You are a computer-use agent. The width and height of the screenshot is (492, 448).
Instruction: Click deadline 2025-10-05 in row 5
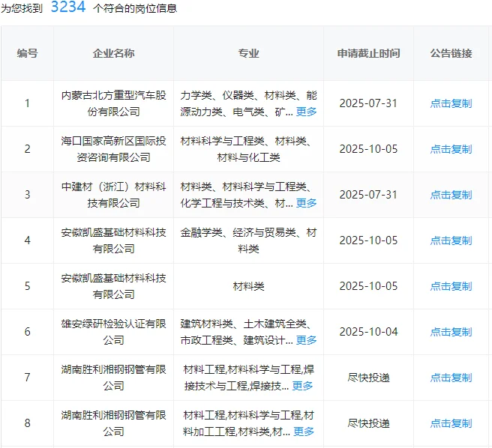click(x=368, y=286)
